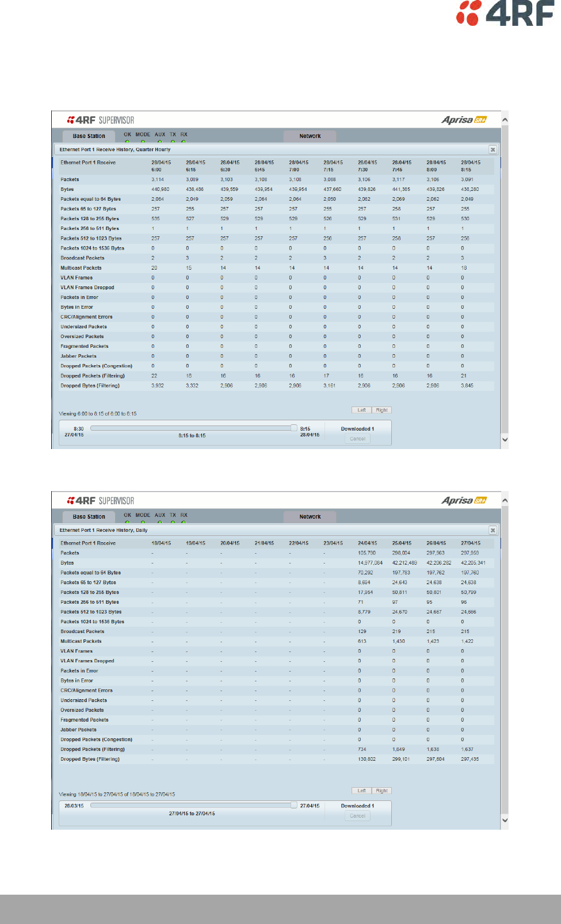Close the Daily history panel
561x924 pixels.
pyautogui.click(x=493, y=530)
